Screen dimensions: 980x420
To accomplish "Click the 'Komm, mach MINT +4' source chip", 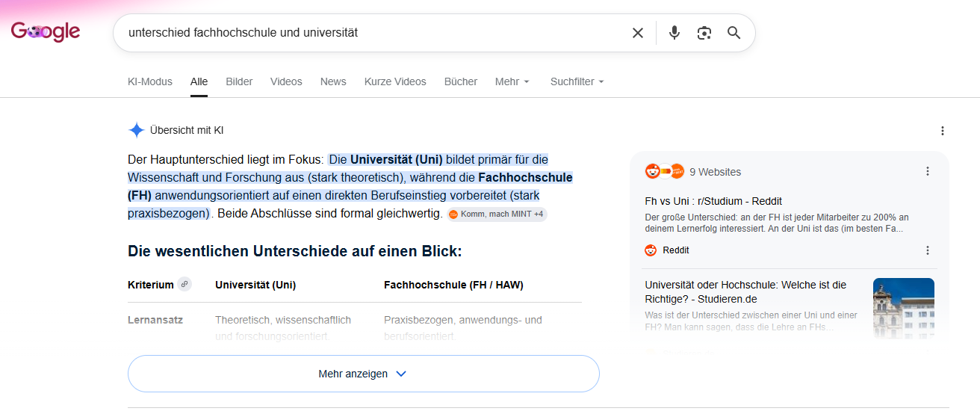I will pos(497,214).
